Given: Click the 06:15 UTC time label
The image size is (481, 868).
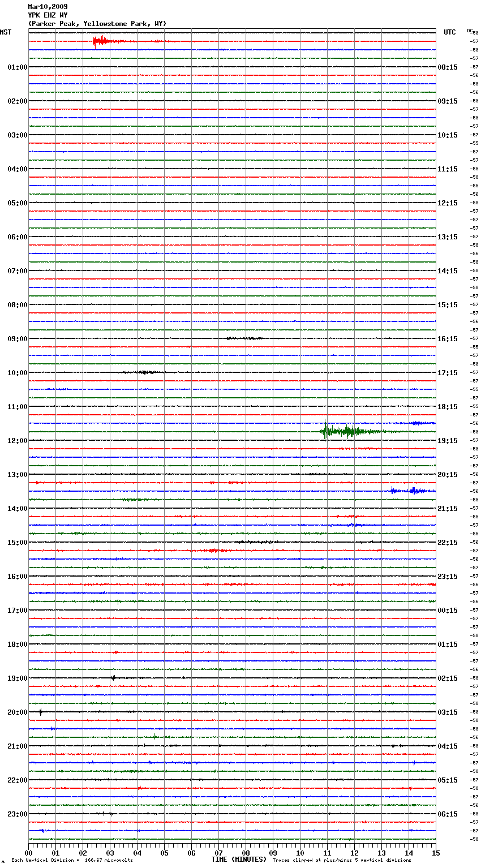Looking at the screenshot, I should [448, 814].
